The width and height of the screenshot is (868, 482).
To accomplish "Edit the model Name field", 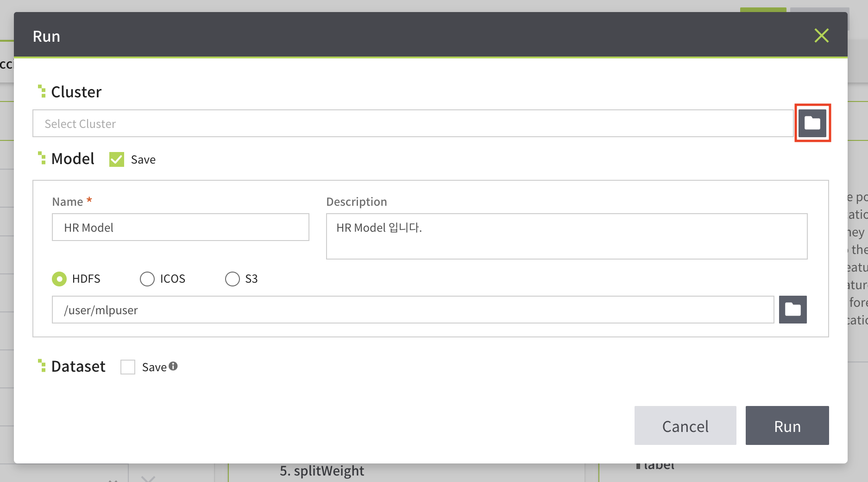I will tap(181, 227).
